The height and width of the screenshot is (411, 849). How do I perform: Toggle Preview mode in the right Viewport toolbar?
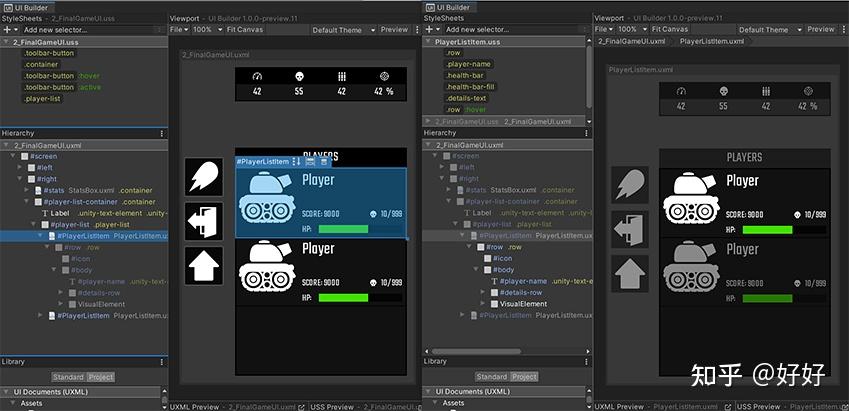pyautogui.click(x=821, y=29)
